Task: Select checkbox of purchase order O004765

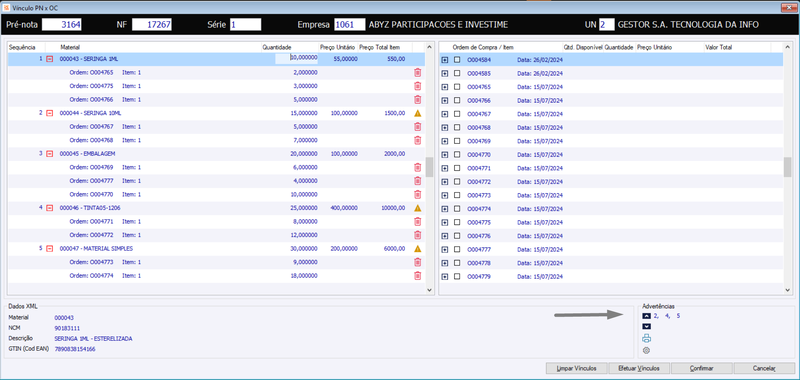Action: 457,87
